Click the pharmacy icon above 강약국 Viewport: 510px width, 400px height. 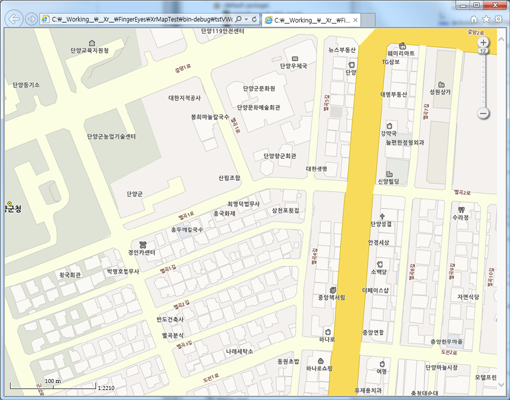click(x=389, y=126)
